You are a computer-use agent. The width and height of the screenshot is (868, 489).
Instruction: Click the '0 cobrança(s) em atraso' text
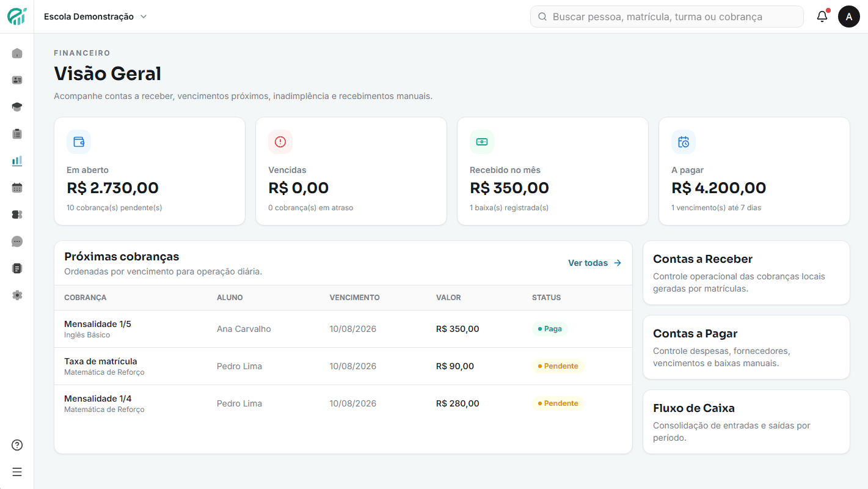311,208
